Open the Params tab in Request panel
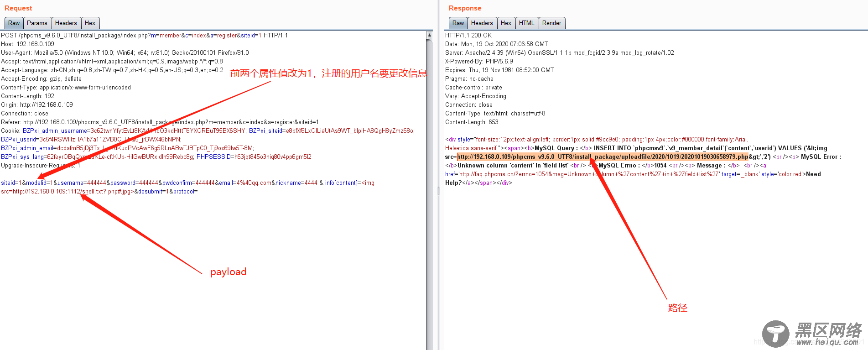This screenshot has height=350, width=868. [37, 23]
